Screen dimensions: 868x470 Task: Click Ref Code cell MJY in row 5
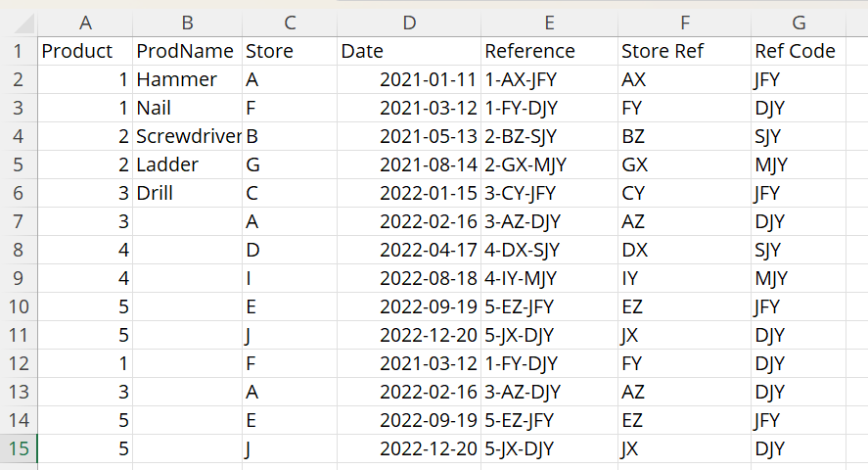point(798,164)
